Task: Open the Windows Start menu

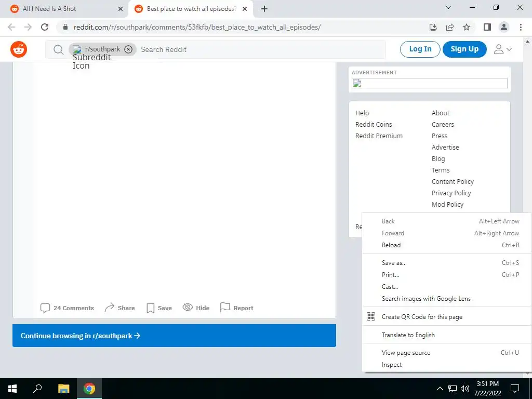Action: [x=12, y=389]
